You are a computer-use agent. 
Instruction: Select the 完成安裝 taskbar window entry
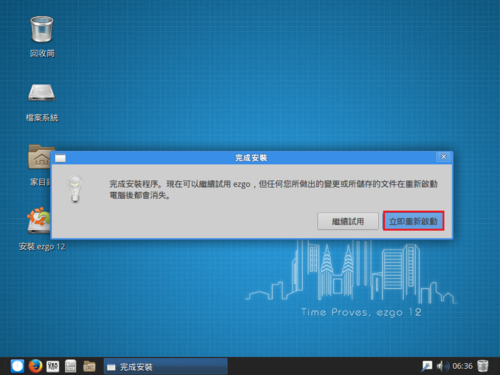(166, 367)
